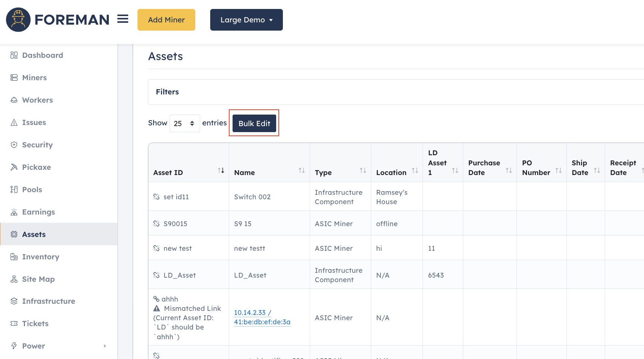Image resolution: width=644 pixels, height=359 pixels.
Task: Click the Foreman helmet logo icon
Action: tap(18, 20)
